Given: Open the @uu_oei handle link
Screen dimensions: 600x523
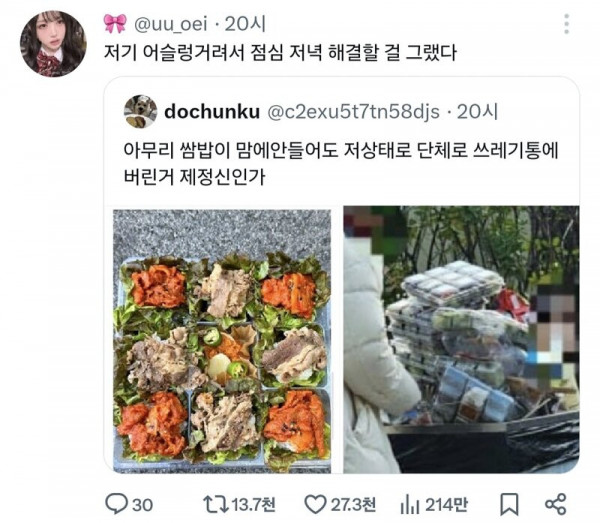Looking at the screenshot, I should coord(171,24).
